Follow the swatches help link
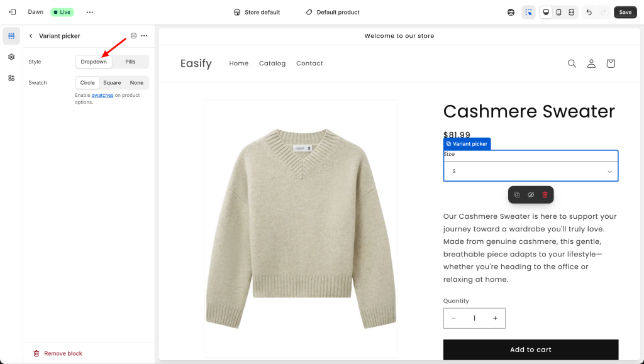 103,95
